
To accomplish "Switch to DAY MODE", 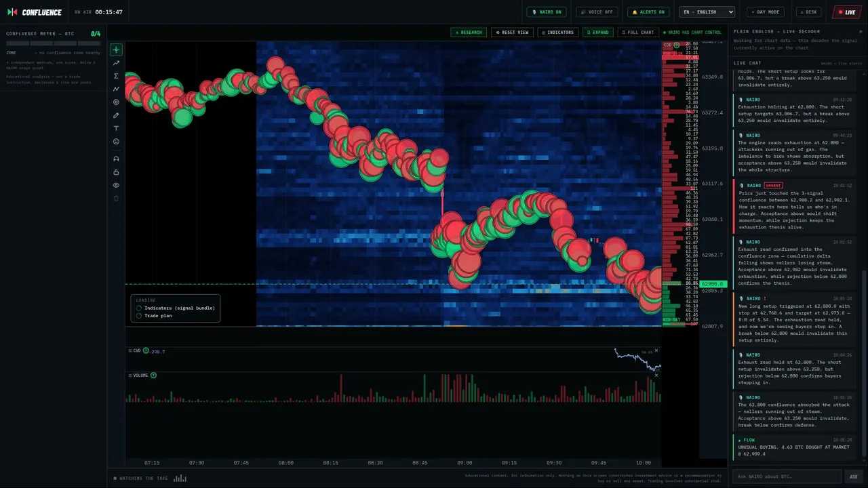I will (765, 12).
